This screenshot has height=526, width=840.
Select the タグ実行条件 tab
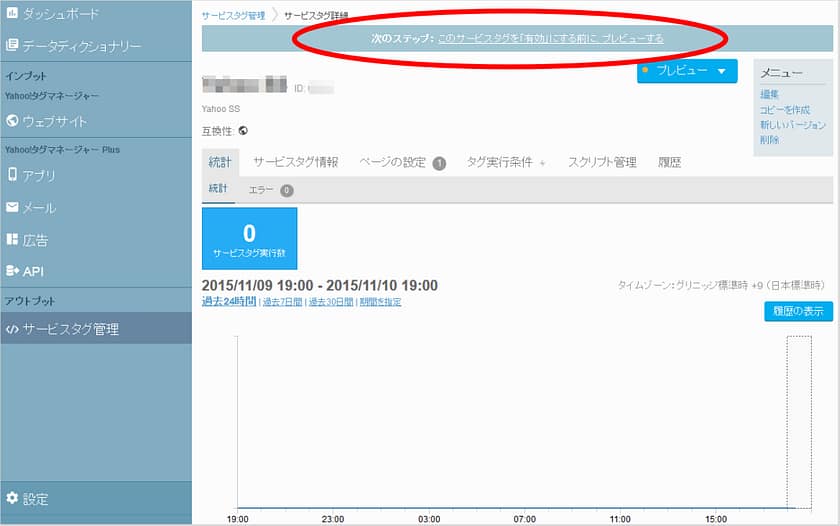(506, 162)
